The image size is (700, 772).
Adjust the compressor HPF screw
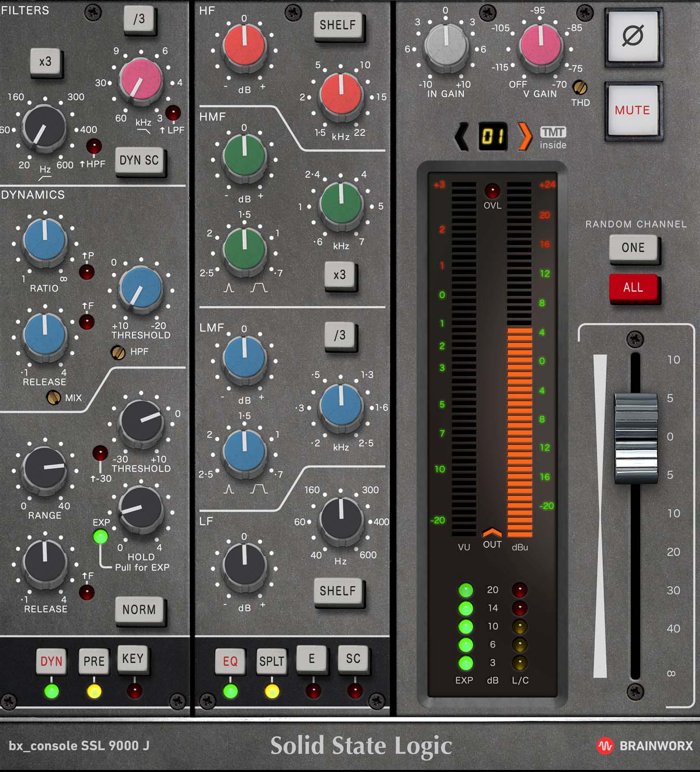(119, 352)
